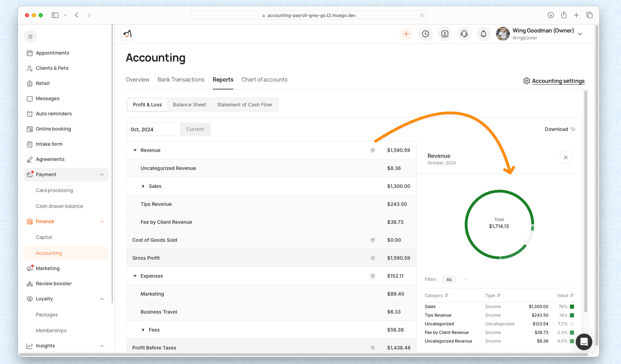Click the recent activity clock icon

click(425, 34)
